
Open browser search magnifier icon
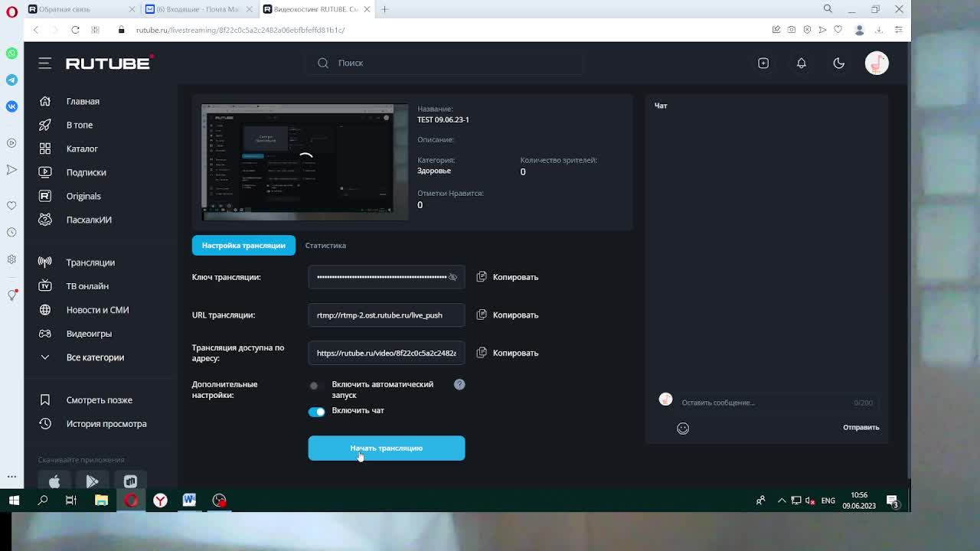[x=828, y=9]
